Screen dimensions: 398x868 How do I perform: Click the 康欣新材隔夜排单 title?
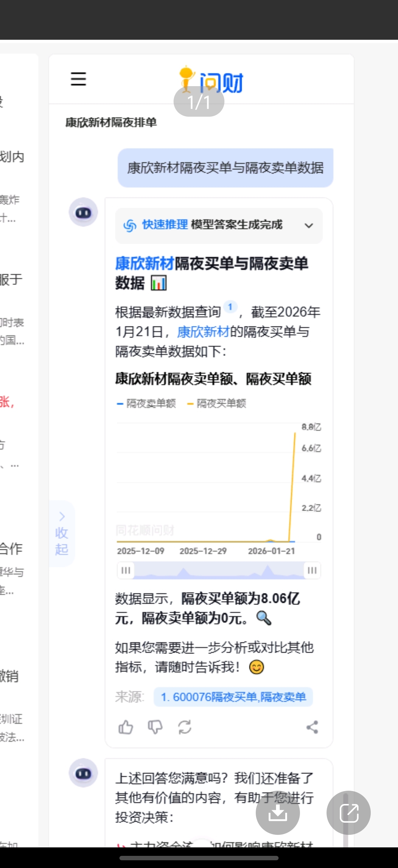click(111, 122)
